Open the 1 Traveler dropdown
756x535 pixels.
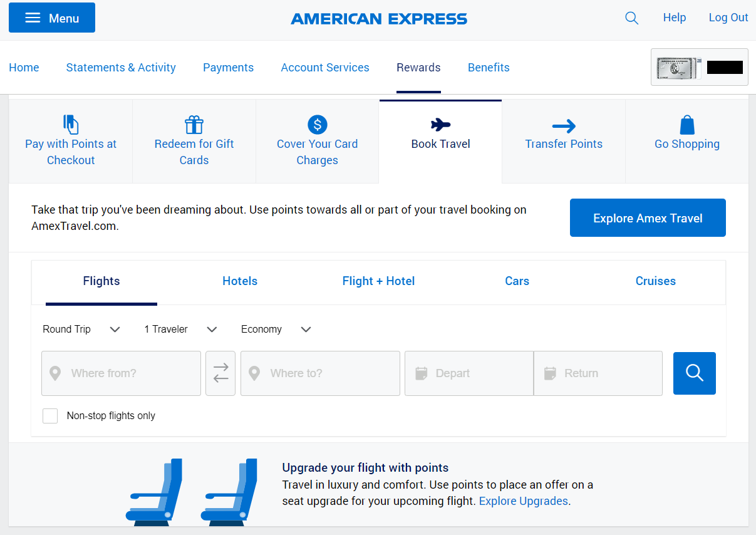point(180,330)
